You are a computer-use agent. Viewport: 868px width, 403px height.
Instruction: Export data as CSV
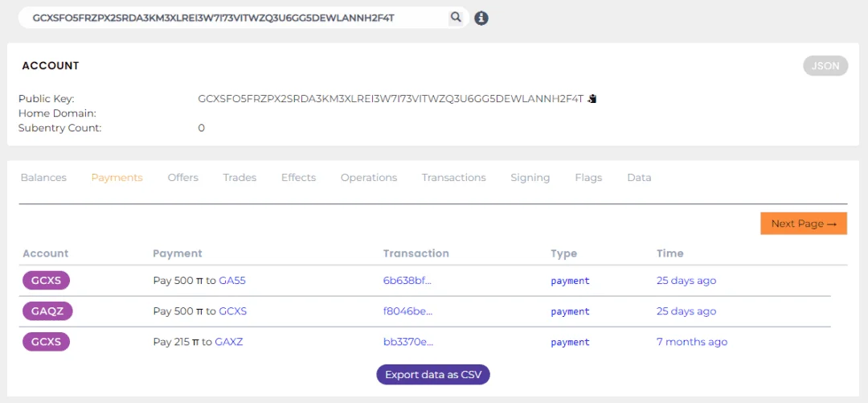pyautogui.click(x=433, y=375)
